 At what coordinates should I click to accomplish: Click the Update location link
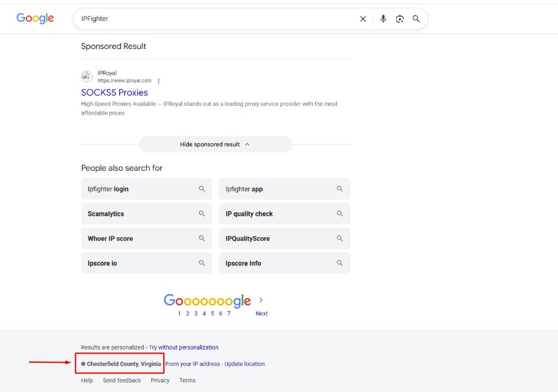tap(245, 364)
